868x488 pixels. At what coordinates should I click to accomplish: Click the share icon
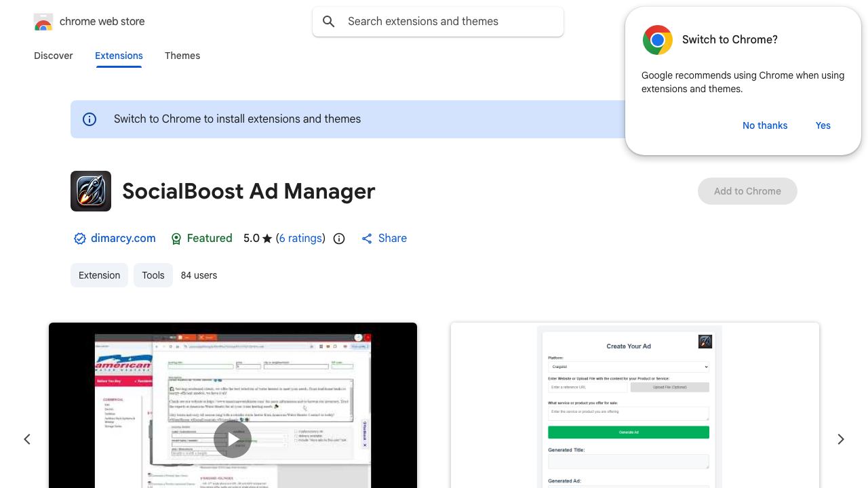coord(367,239)
